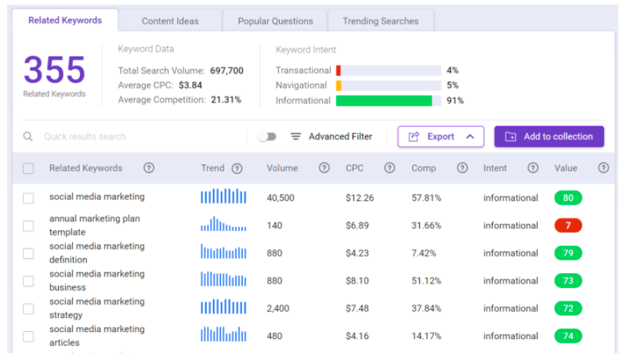The image size is (627, 364).
Task: Check annual marketing plan template checkbox
Action: point(28,225)
